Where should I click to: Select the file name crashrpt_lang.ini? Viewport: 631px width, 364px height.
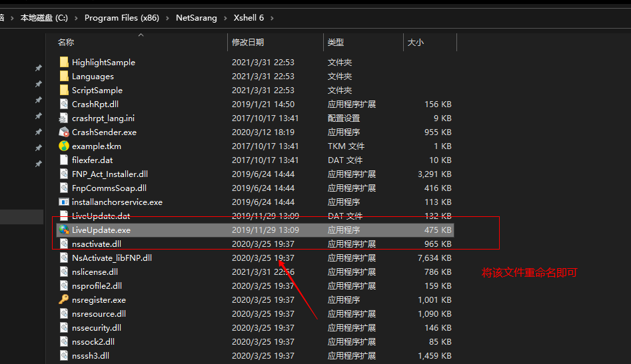tap(103, 118)
